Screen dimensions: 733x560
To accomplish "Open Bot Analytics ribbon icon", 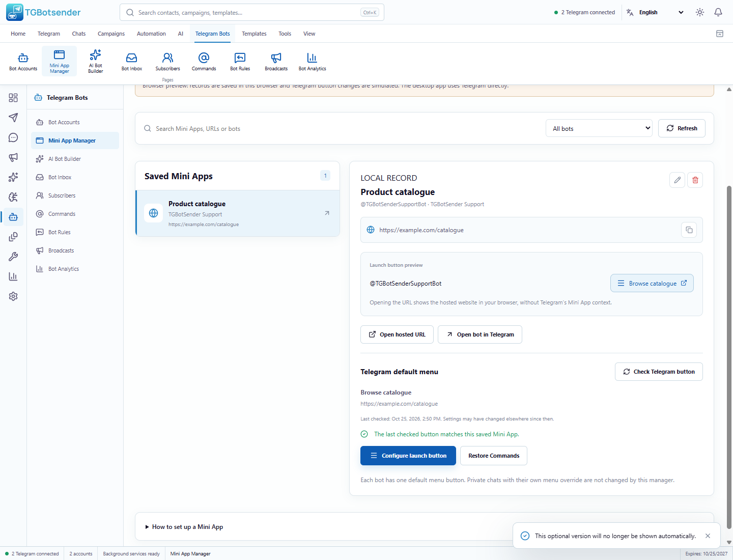I will 312,61.
